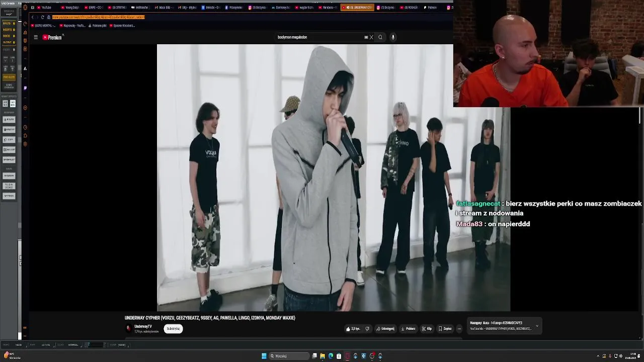
Task: Open the 'Speaker Knockerz' bookmark
Action: pos(122,26)
